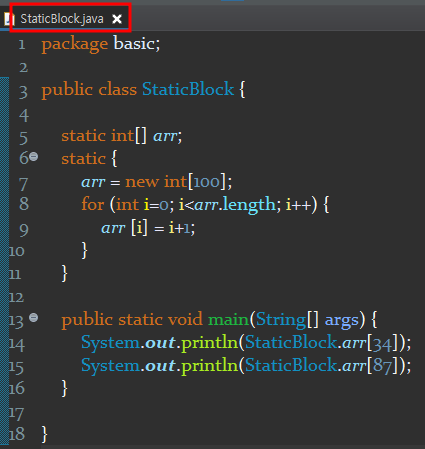Click the 'arr;' field name on line 5

pos(168,136)
